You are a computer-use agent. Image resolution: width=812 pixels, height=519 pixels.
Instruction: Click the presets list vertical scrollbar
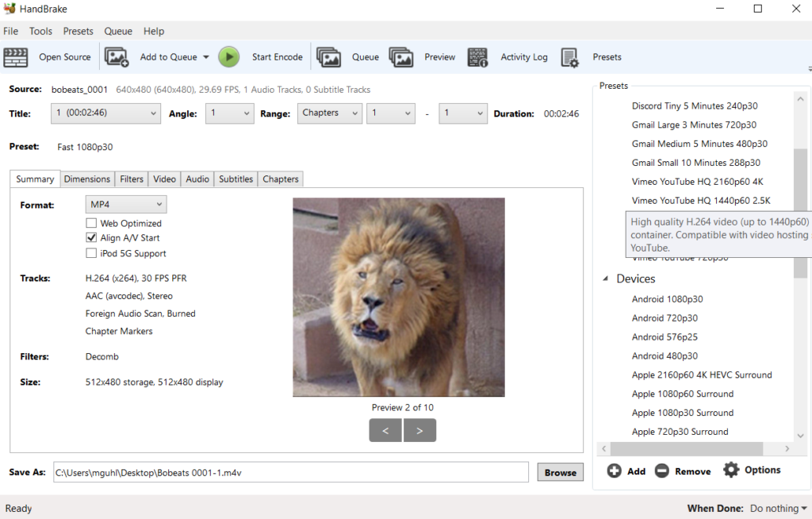click(x=800, y=238)
